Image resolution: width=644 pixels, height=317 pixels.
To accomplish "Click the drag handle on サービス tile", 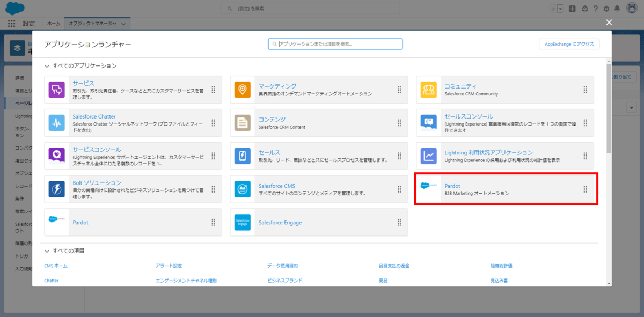I will pyautogui.click(x=213, y=90).
